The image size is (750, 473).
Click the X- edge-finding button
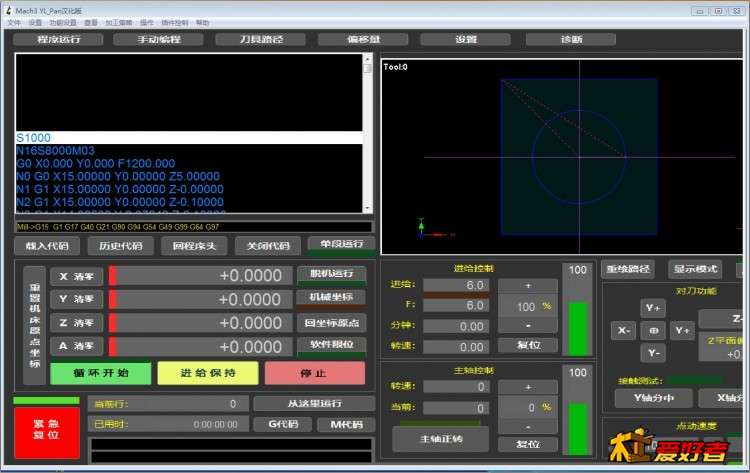[x=624, y=330]
